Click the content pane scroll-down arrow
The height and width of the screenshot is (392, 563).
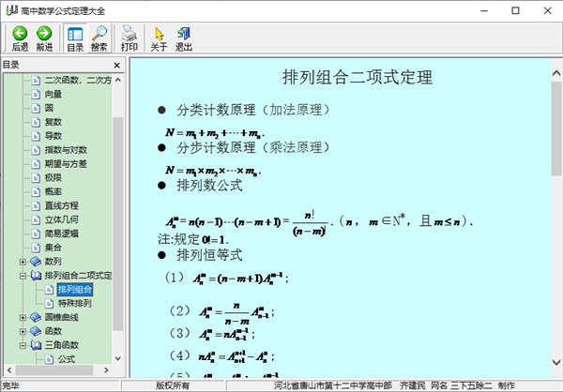(x=556, y=363)
